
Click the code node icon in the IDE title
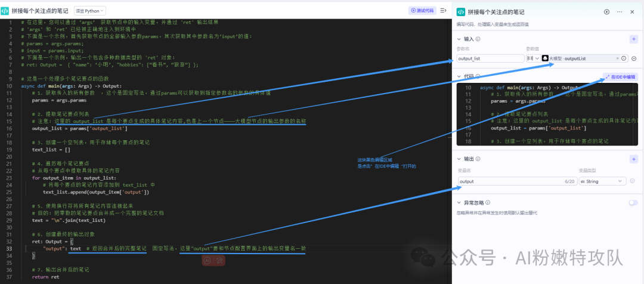tap(5, 11)
